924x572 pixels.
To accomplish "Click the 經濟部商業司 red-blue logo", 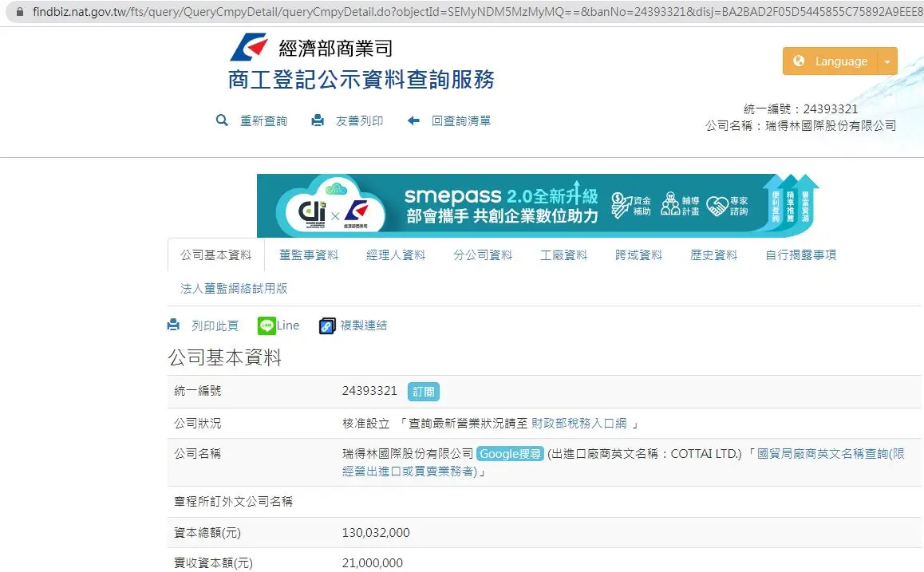I will pyautogui.click(x=249, y=47).
